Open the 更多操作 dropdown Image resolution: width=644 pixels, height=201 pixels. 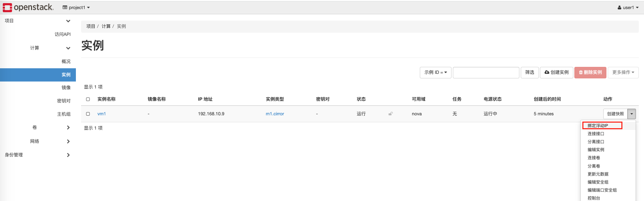pos(623,72)
